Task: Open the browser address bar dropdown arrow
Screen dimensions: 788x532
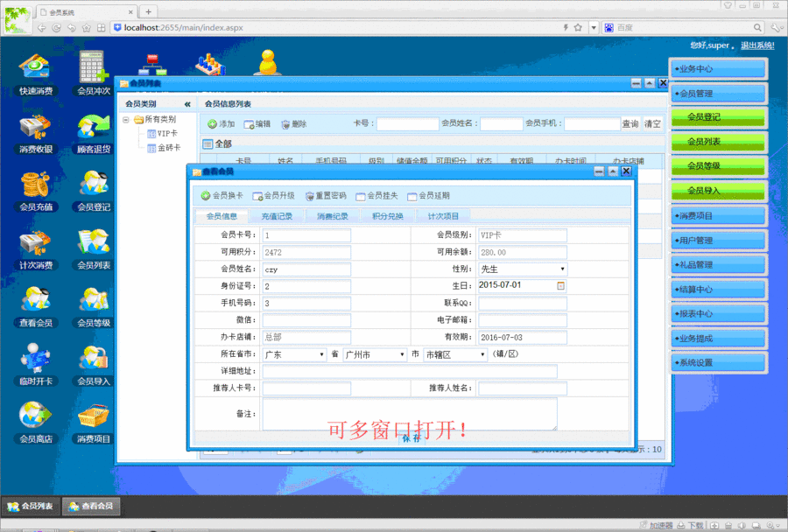Action: click(594, 28)
